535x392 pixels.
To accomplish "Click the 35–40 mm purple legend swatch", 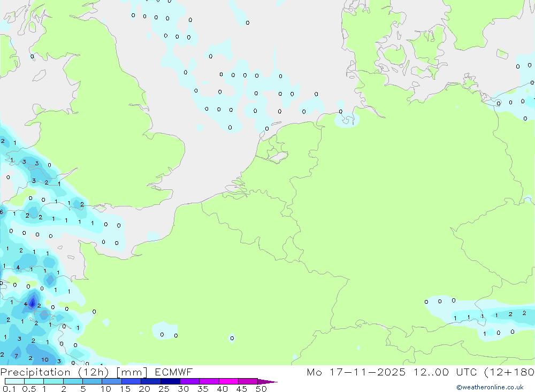I will point(209,381).
